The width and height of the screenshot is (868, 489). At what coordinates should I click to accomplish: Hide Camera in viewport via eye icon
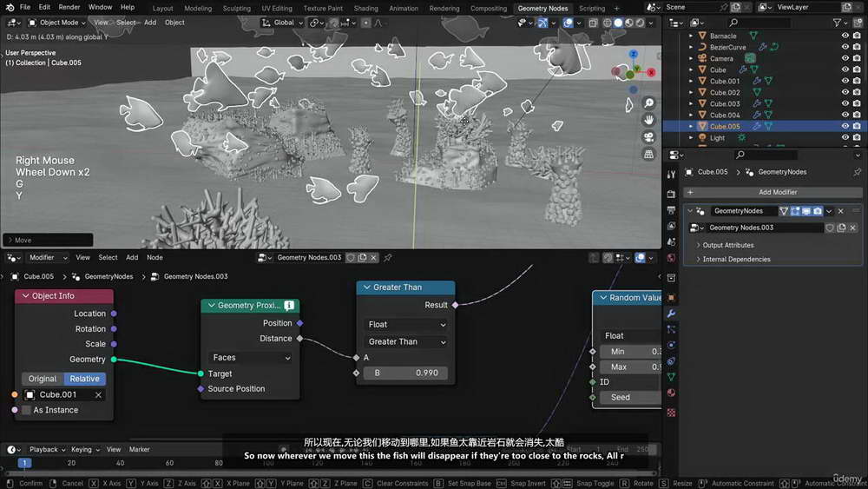(845, 58)
